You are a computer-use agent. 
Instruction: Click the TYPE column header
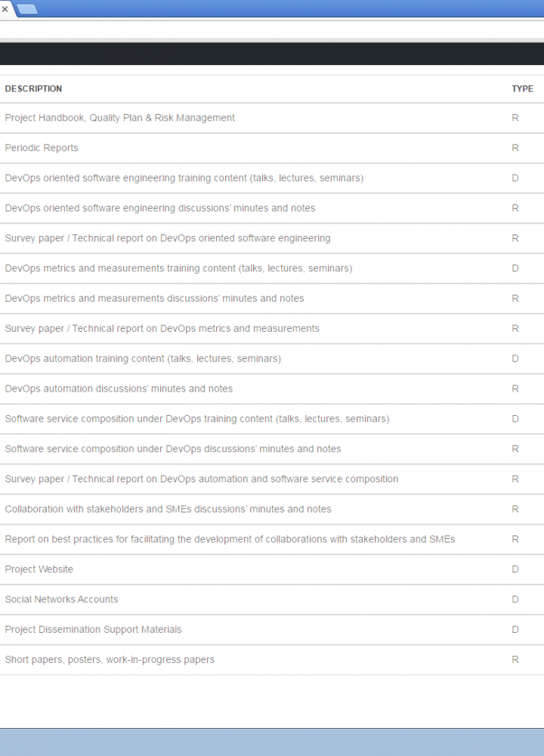522,89
